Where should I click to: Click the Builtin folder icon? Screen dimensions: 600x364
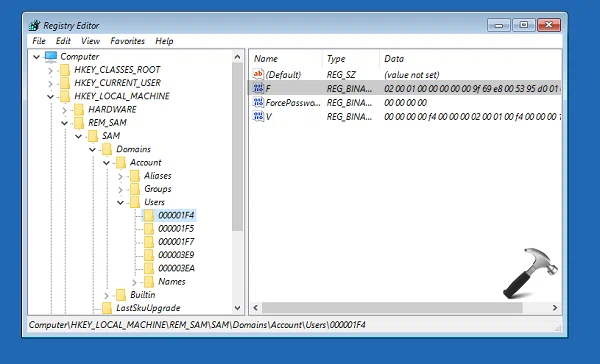pyautogui.click(x=121, y=295)
